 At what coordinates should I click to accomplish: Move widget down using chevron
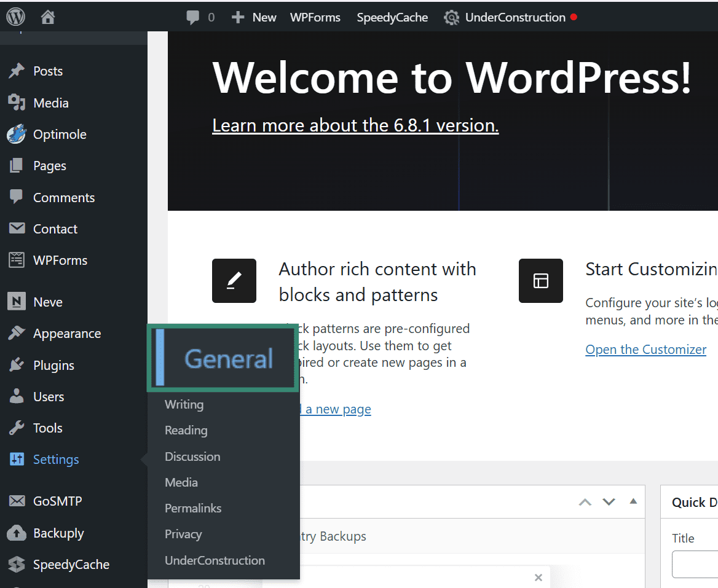(609, 502)
